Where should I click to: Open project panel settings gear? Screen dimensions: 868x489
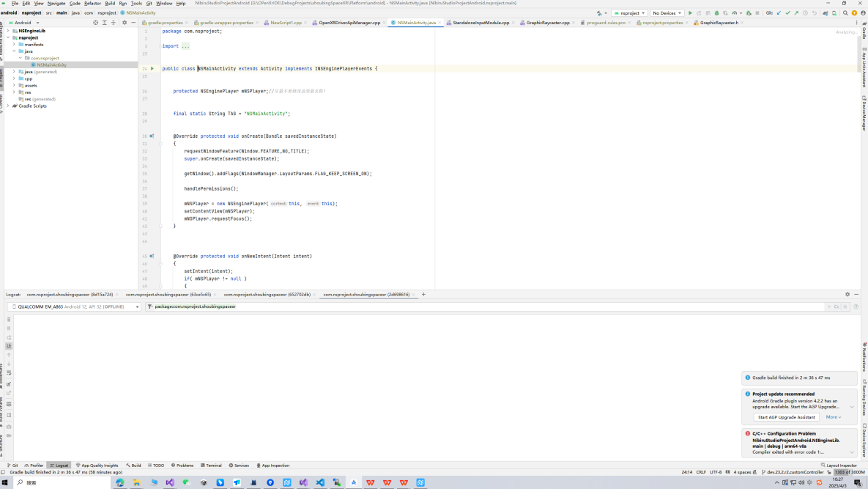tap(124, 23)
